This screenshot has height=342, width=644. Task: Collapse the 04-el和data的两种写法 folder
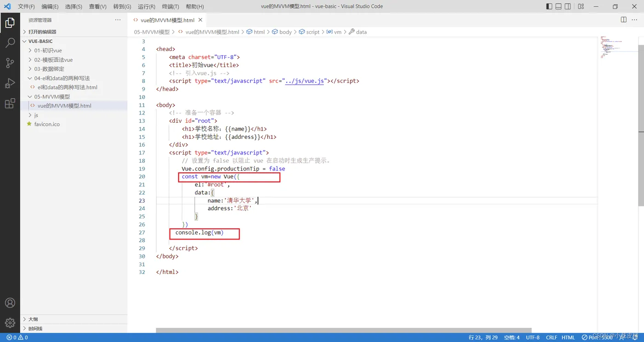pyautogui.click(x=74, y=78)
